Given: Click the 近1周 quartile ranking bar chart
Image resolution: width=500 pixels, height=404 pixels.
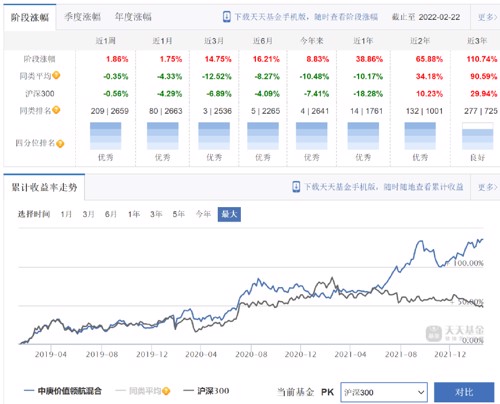Looking at the screenshot, I should coord(105,136).
